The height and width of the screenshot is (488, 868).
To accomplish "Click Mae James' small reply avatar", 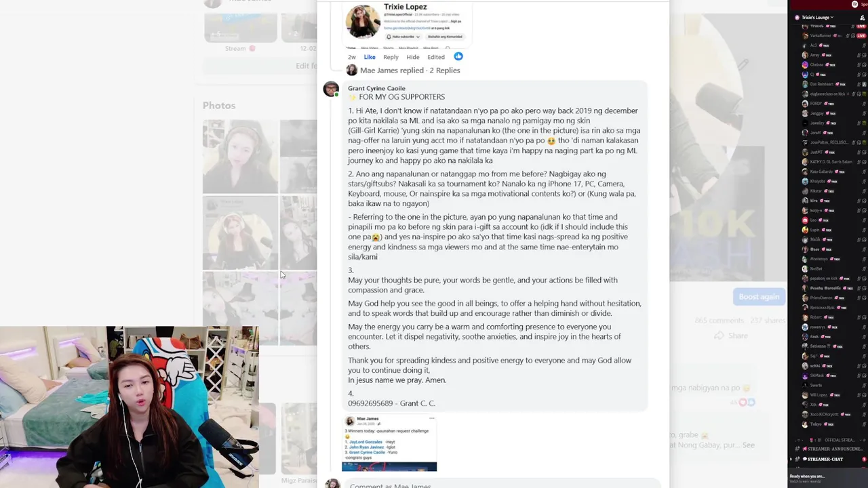I will [x=351, y=70].
